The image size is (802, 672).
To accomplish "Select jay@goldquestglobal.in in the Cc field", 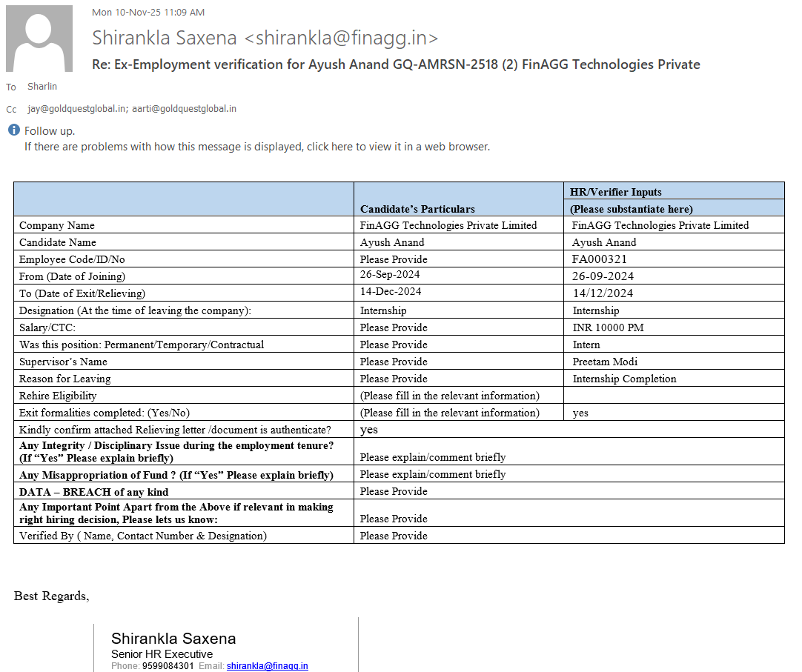I will click(x=76, y=109).
